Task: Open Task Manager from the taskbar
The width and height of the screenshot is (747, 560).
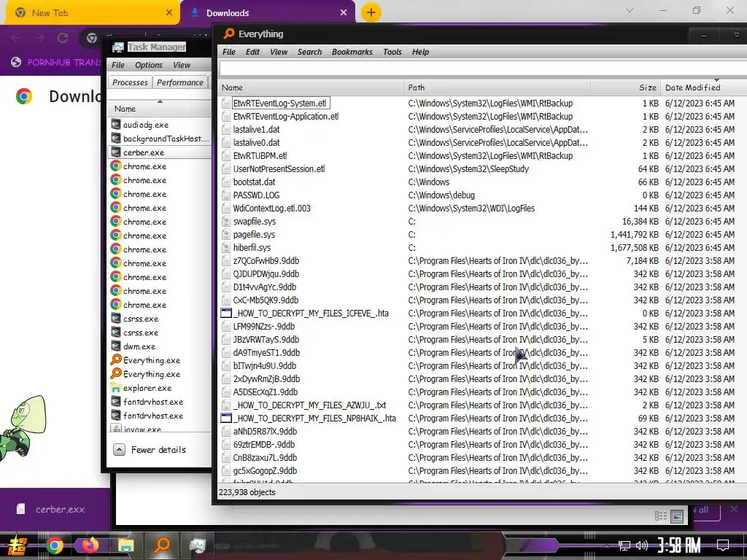Action: point(197,545)
